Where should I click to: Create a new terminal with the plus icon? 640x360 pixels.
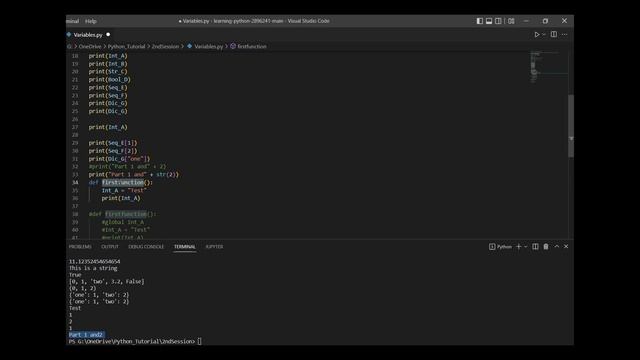point(519,247)
